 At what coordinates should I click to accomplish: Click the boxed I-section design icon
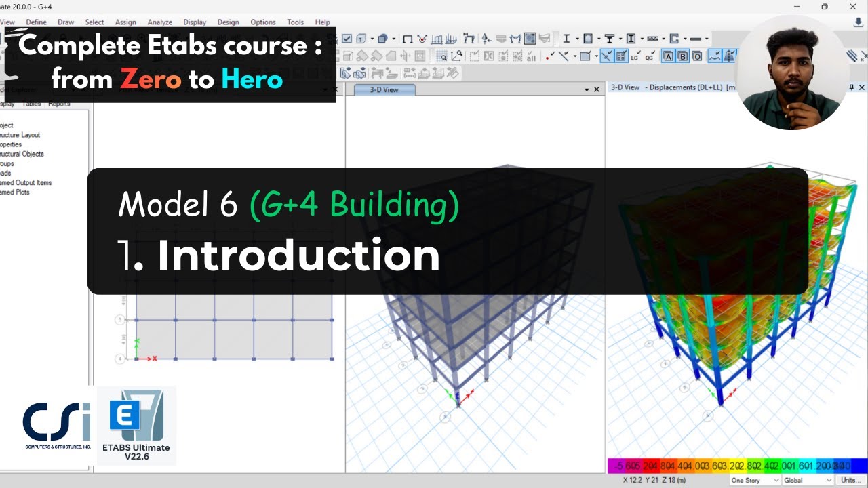click(631, 39)
